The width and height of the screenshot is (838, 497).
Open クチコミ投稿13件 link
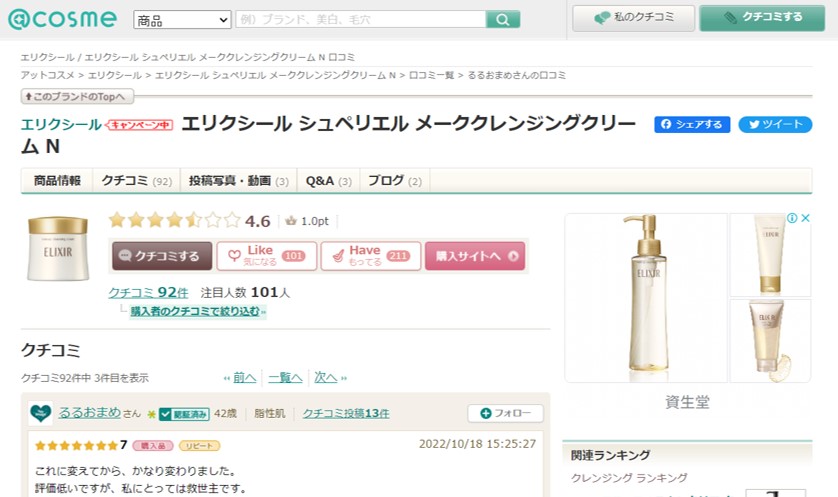[x=346, y=414]
